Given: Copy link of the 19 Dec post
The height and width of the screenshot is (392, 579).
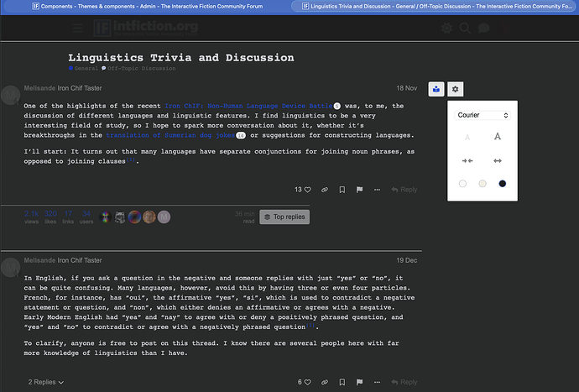Looking at the screenshot, I should (325, 382).
